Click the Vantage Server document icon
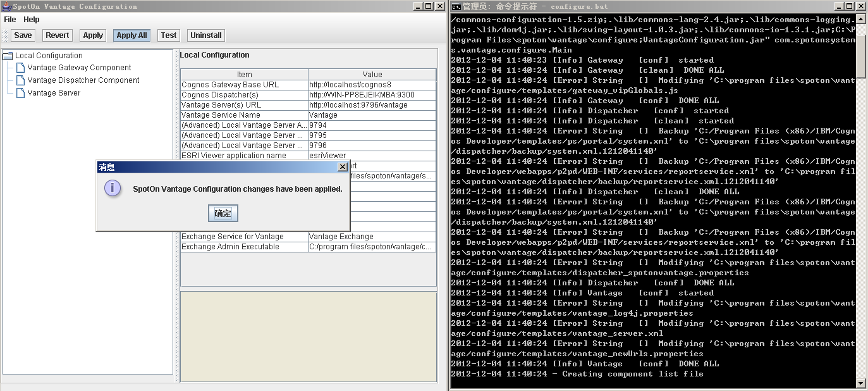The width and height of the screenshot is (868, 391). pyautogui.click(x=21, y=93)
